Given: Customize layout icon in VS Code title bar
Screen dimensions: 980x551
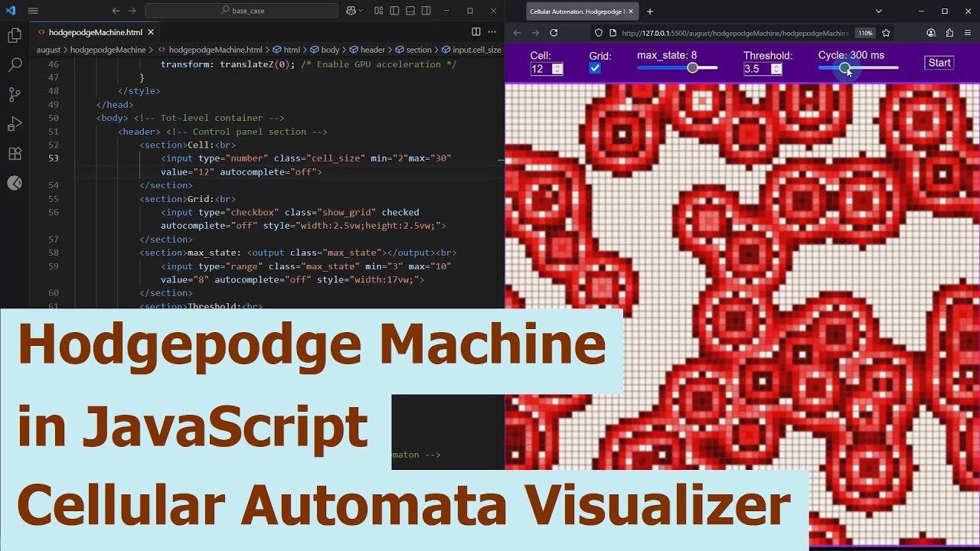Looking at the screenshot, I should click(379, 11).
